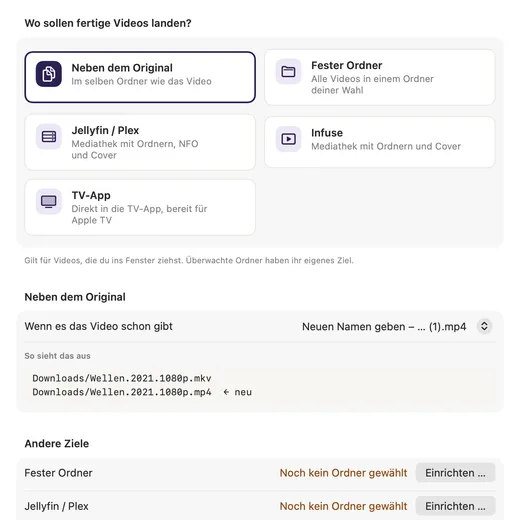Click the Downloads/Wellen.2021.1080p.mkv path
The height and width of the screenshot is (520, 520).
click(122, 378)
